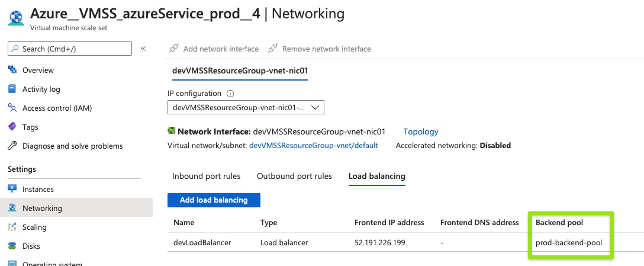Click the Accelerated networking Disabled status
Viewport: 644px width, 266px height.
click(x=495, y=146)
